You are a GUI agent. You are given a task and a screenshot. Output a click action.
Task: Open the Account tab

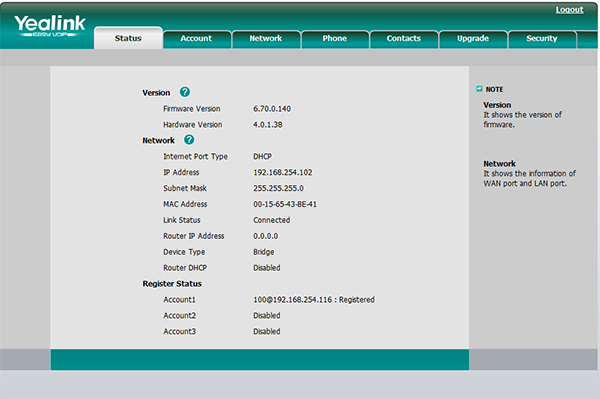tap(196, 39)
